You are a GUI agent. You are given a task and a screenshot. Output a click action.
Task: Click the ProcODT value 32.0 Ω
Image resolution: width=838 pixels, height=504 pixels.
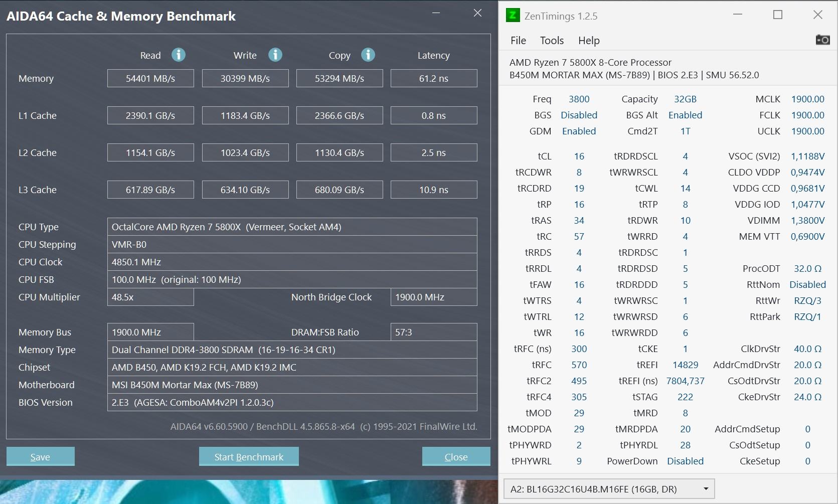(x=807, y=268)
